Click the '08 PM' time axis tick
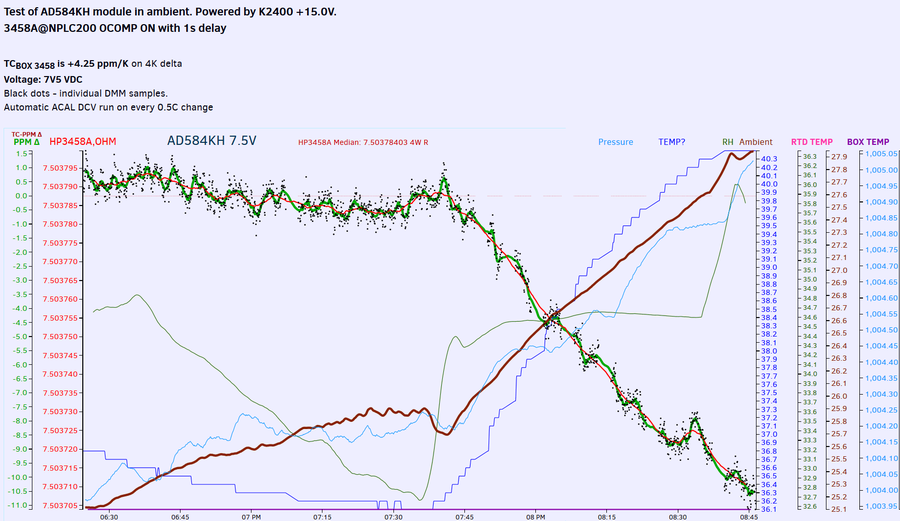The image size is (900, 521). (x=536, y=517)
